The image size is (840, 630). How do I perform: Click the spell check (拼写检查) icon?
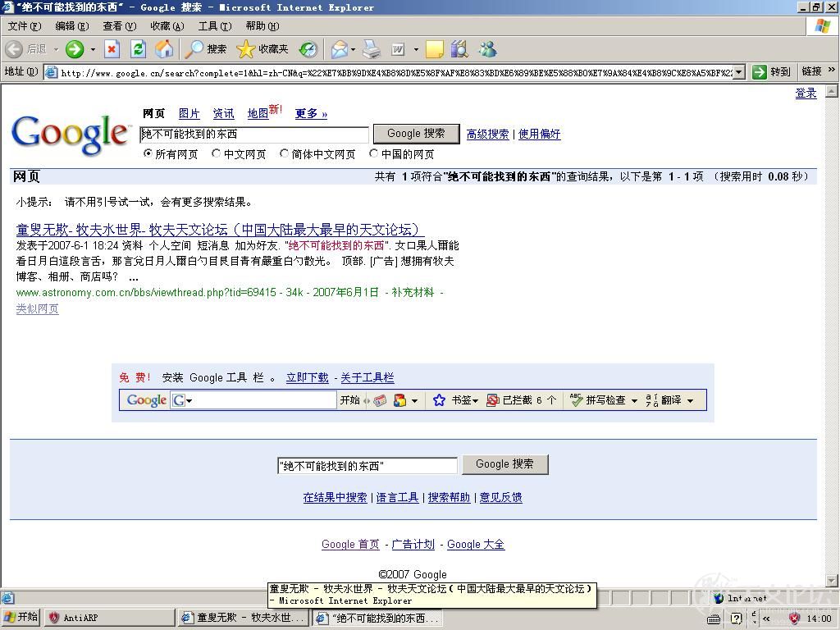tap(576, 399)
